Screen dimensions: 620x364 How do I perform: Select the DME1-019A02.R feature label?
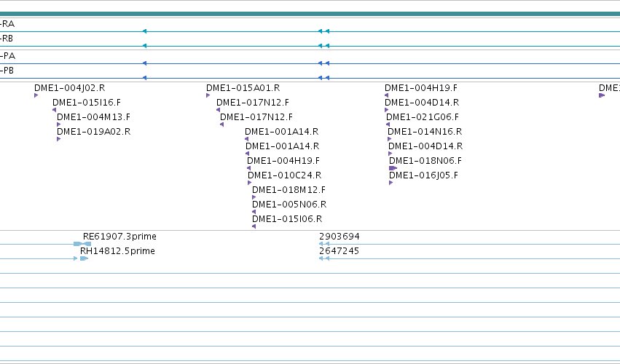94,132
